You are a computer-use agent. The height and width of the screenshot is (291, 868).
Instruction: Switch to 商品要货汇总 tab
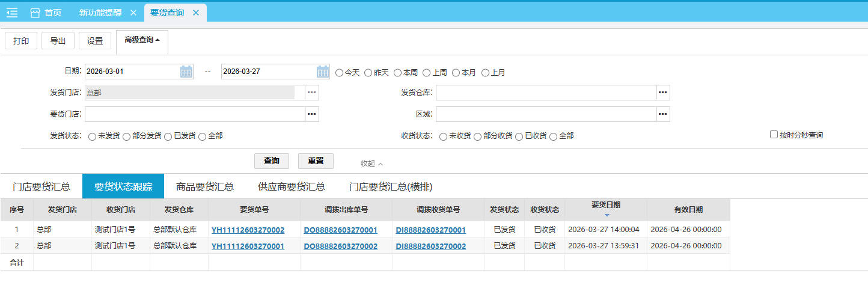click(x=204, y=186)
